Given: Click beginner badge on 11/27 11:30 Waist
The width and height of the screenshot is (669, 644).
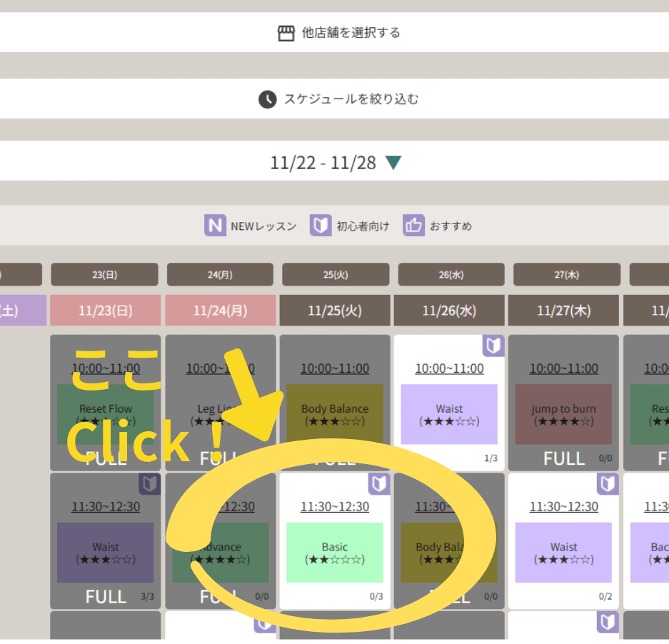Looking at the screenshot, I should click(608, 484).
